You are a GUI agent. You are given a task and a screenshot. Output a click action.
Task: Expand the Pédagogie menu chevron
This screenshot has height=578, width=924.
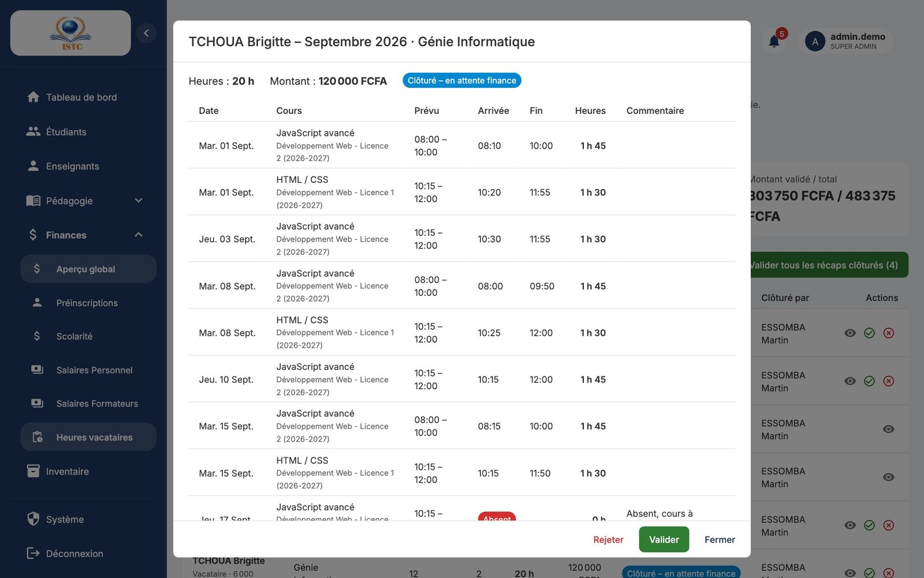139,201
